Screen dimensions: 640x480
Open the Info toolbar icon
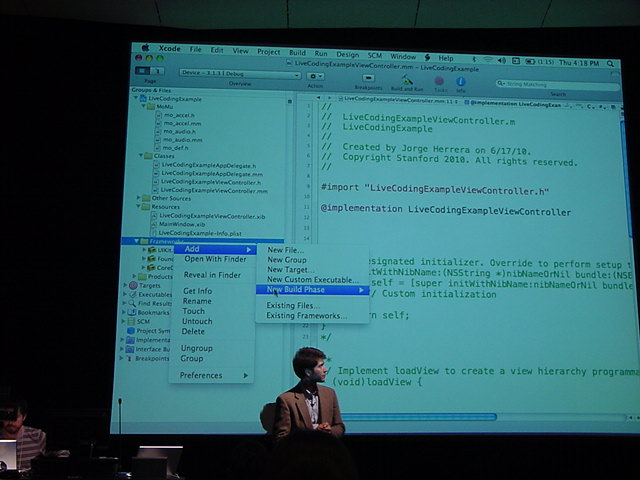point(460,82)
